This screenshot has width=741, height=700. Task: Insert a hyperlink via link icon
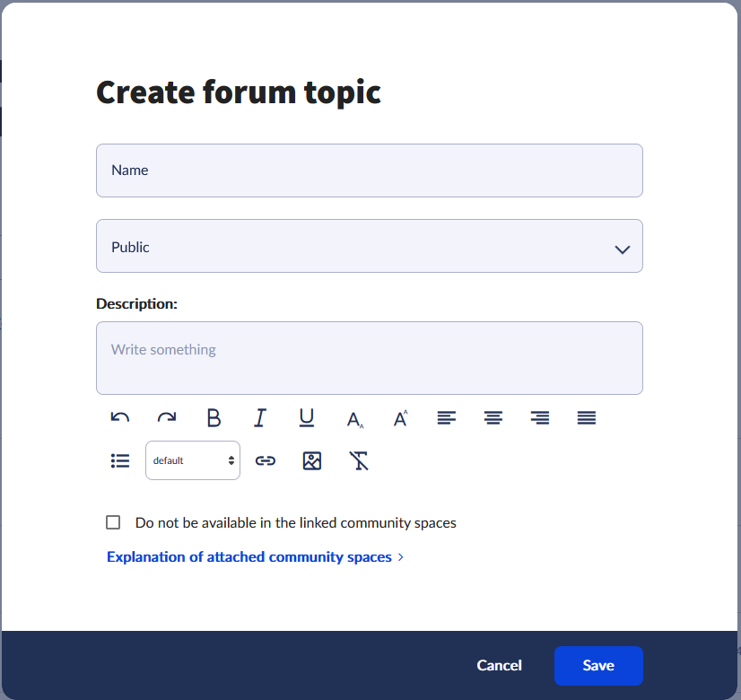click(266, 461)
